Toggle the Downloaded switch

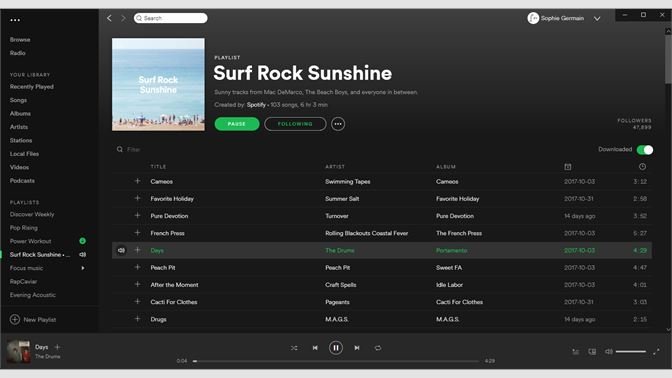click(x=645, y=150)
